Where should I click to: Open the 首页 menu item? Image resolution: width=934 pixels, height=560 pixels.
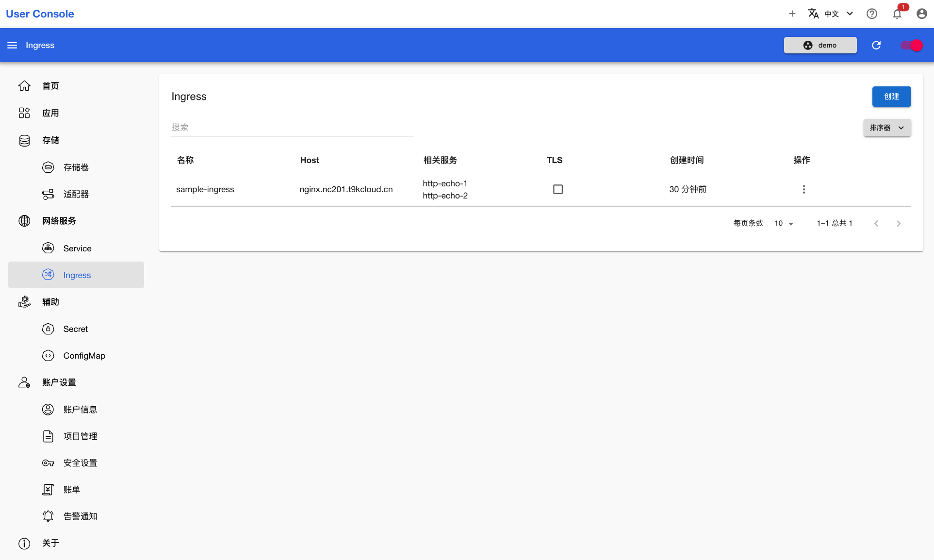click(76, 86)
